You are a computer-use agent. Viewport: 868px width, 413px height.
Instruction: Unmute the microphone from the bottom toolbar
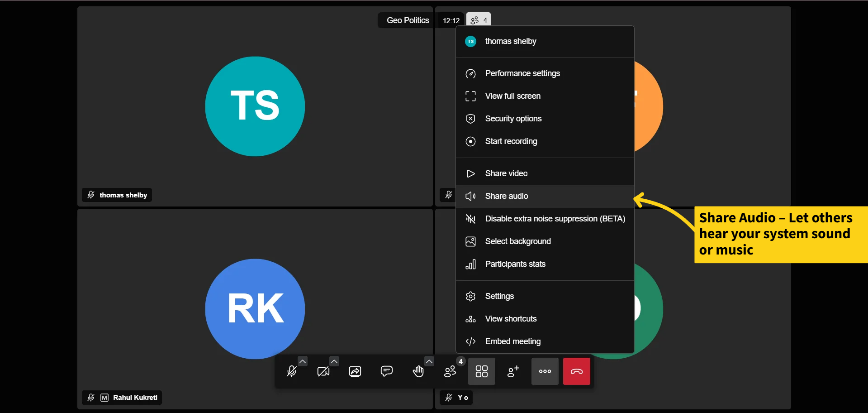(291, 371)
